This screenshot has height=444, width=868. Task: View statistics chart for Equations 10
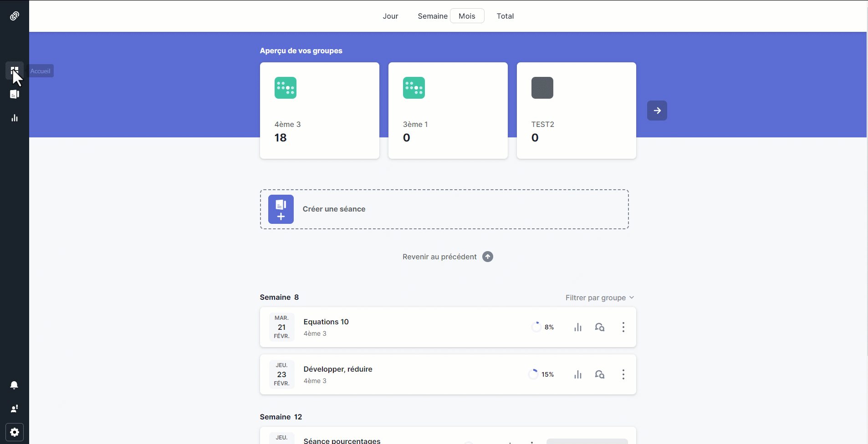[578, 327]
